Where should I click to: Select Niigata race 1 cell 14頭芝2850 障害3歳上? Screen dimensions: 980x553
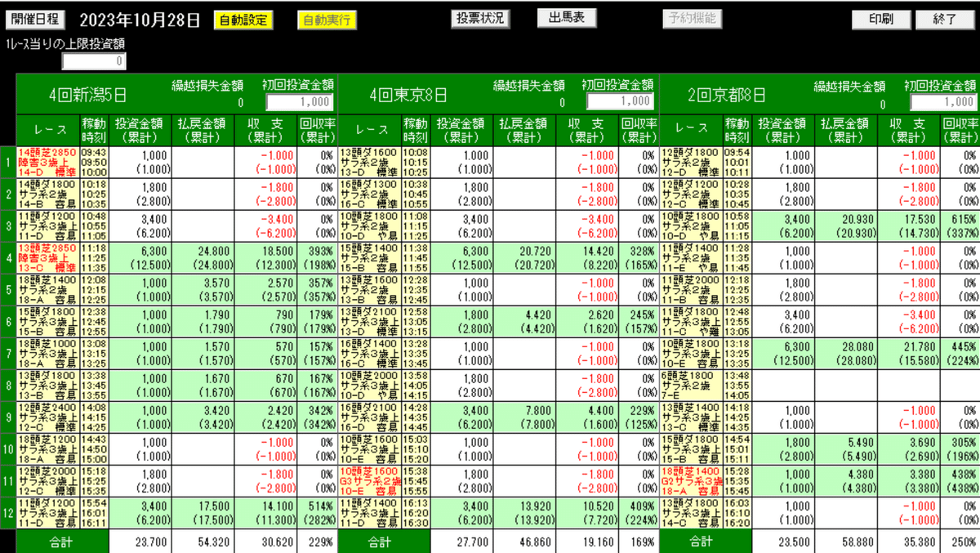pos(47,163)
